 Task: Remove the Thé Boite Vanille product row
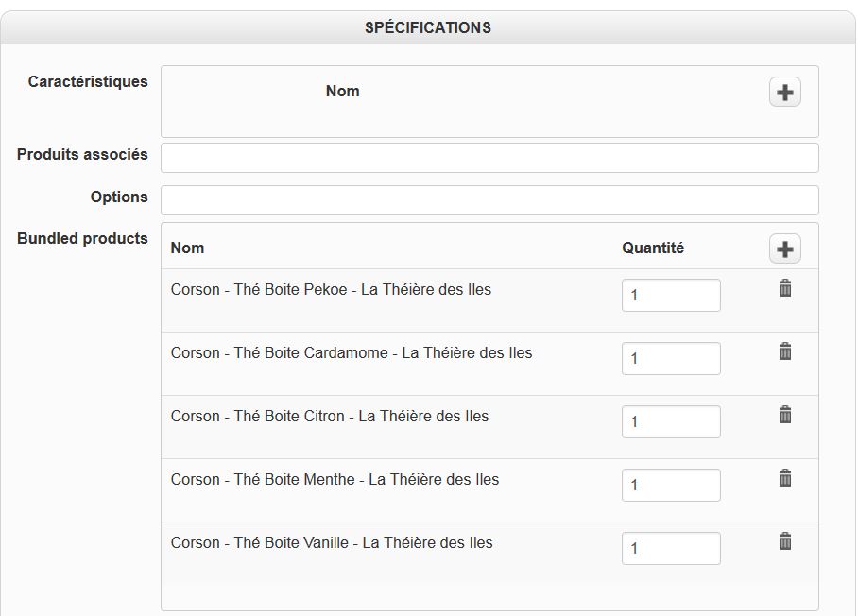pyautogui.click(x=784, y=542)
